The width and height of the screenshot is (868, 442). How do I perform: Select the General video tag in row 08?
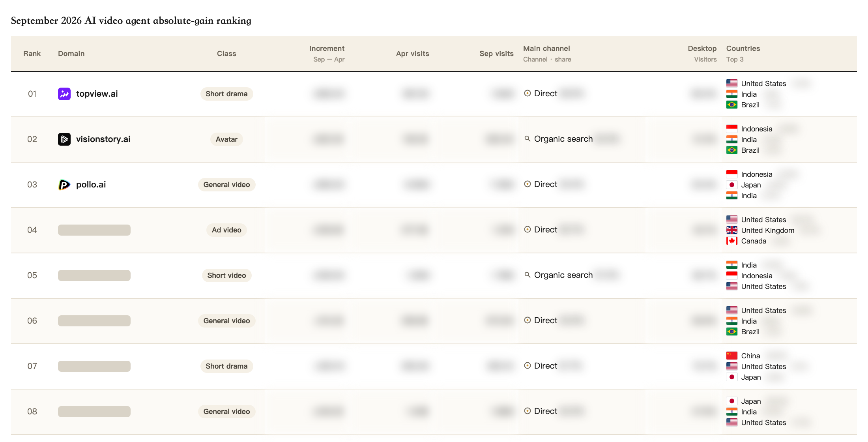tap(226, 412)
